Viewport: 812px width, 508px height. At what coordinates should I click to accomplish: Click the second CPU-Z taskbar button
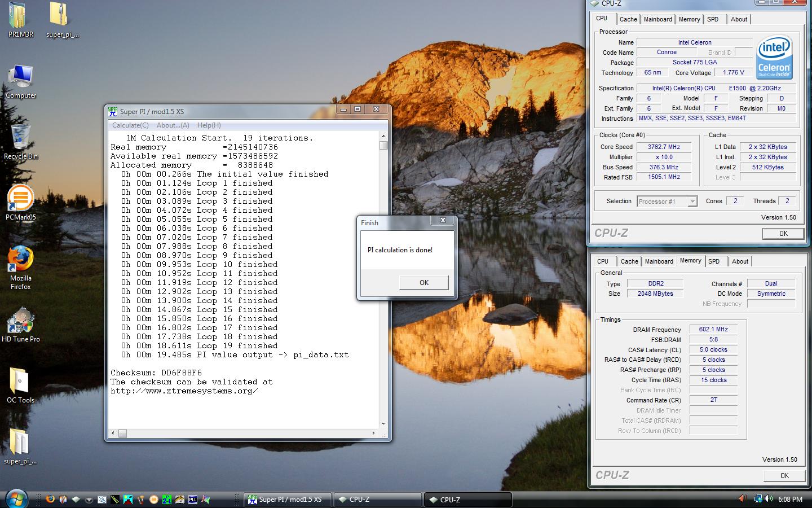(x=469, y=500)
